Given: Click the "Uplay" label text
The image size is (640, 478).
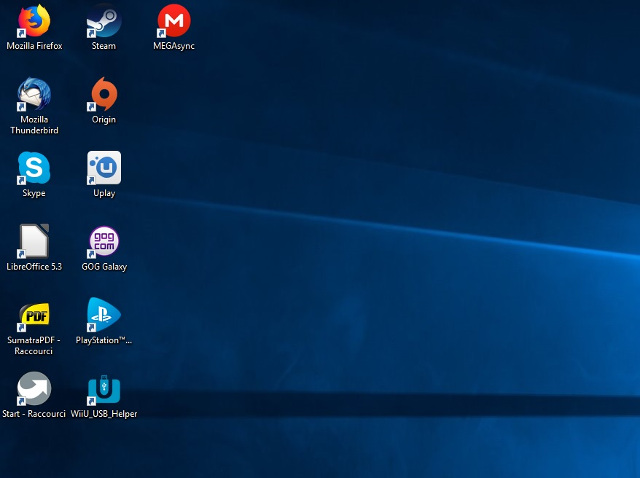Looking at the screenshot, I should [x=104, y=193].
